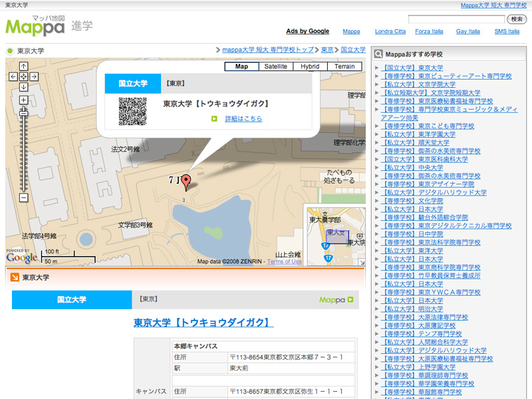Pan the map up with the arrow
532x399 pixels.
[x=23, y=66]
